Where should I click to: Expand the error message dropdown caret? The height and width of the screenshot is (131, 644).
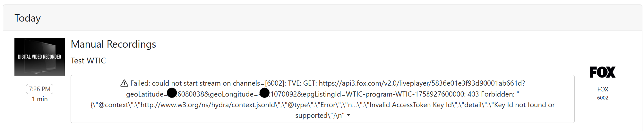(348, 115)
